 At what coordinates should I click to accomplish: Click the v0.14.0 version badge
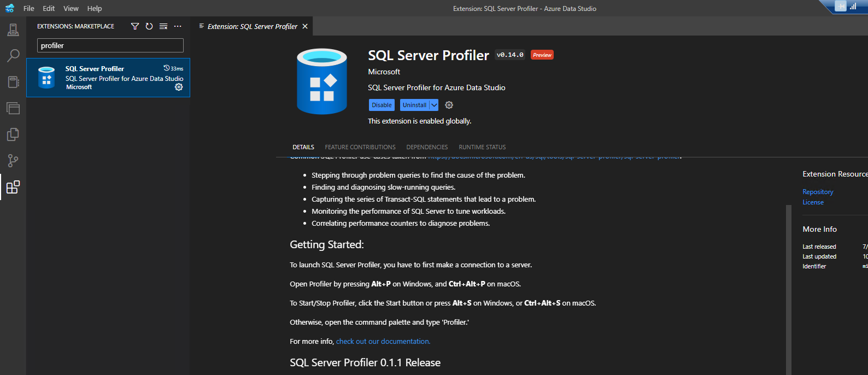pos(510,55)
